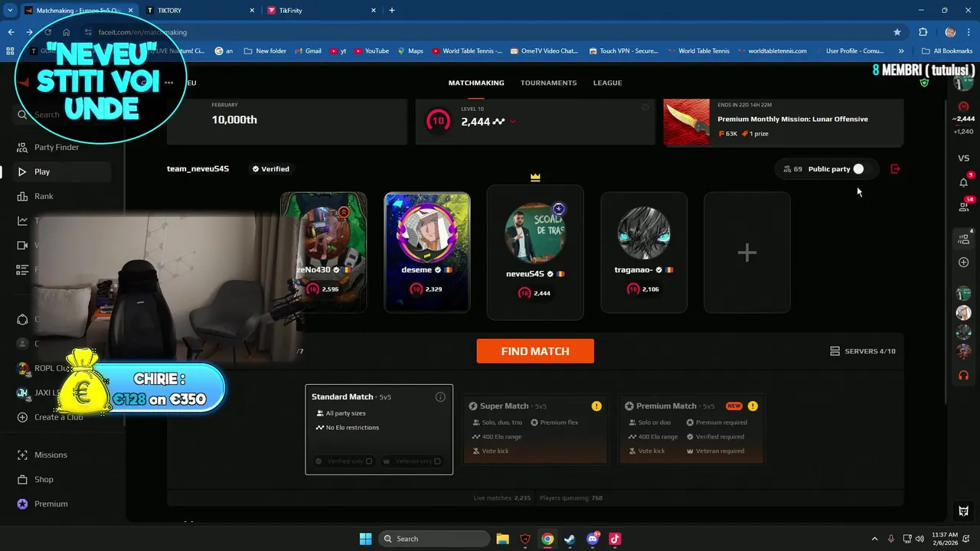Switch to the TikFinity browser tab
Image resolution: width=980 pixels, height=551 pixels.
[x=322, y=11]
